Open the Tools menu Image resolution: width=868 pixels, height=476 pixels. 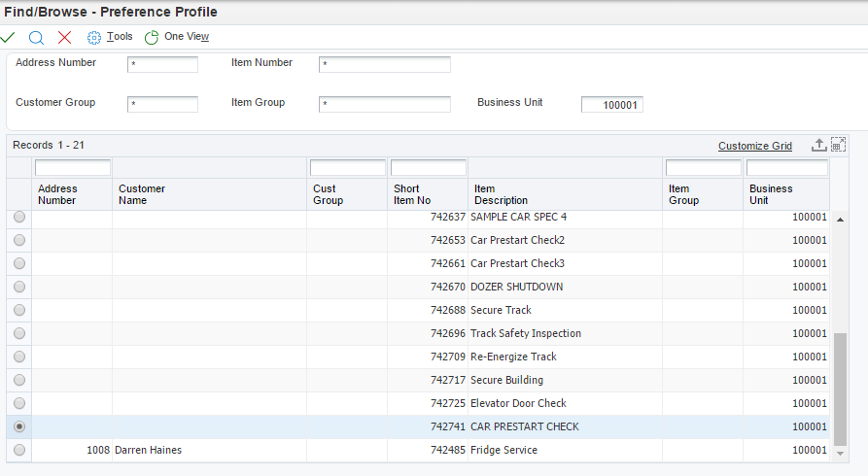point(120,37)
